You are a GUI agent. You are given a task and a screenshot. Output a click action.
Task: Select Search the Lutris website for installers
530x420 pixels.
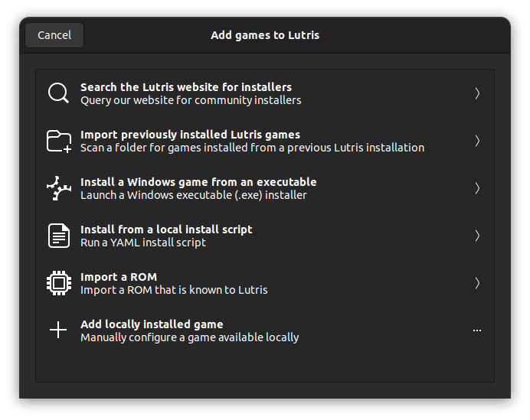[186, 87]
